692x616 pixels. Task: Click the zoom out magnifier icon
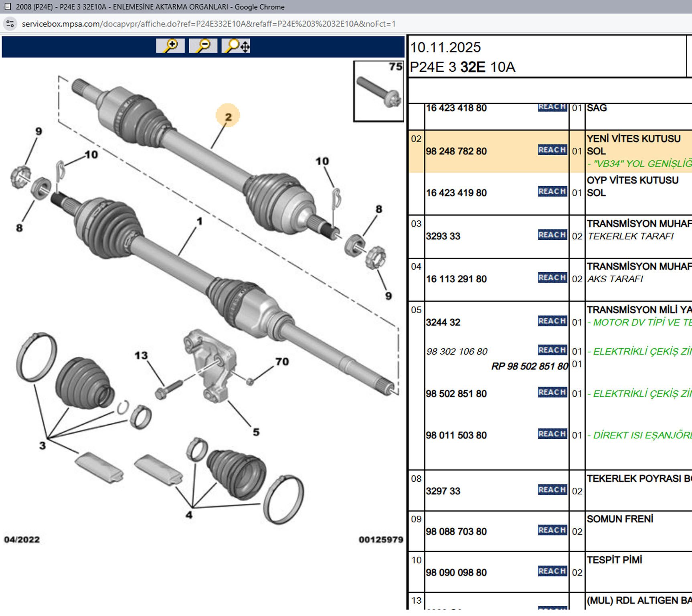point(203,46)
